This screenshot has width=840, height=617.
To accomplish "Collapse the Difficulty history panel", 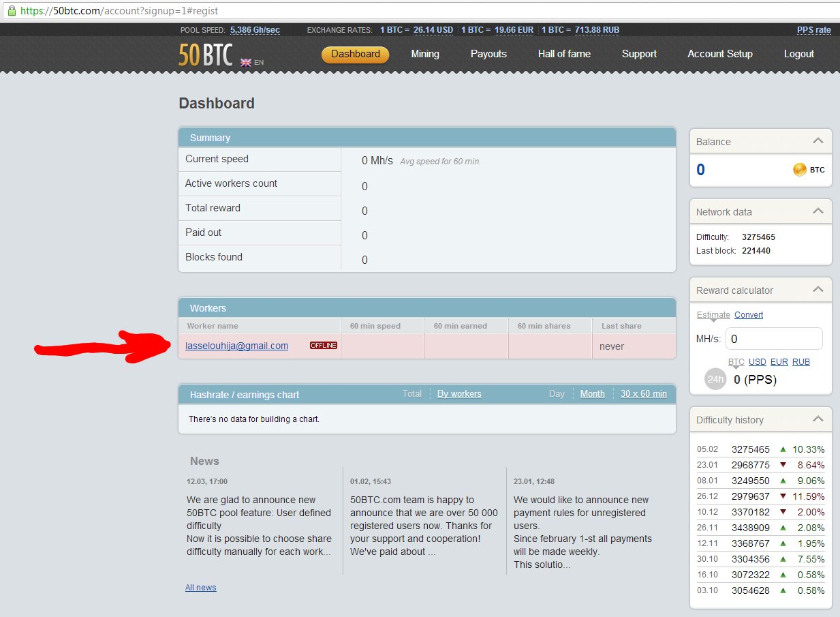I will point(818,419).
